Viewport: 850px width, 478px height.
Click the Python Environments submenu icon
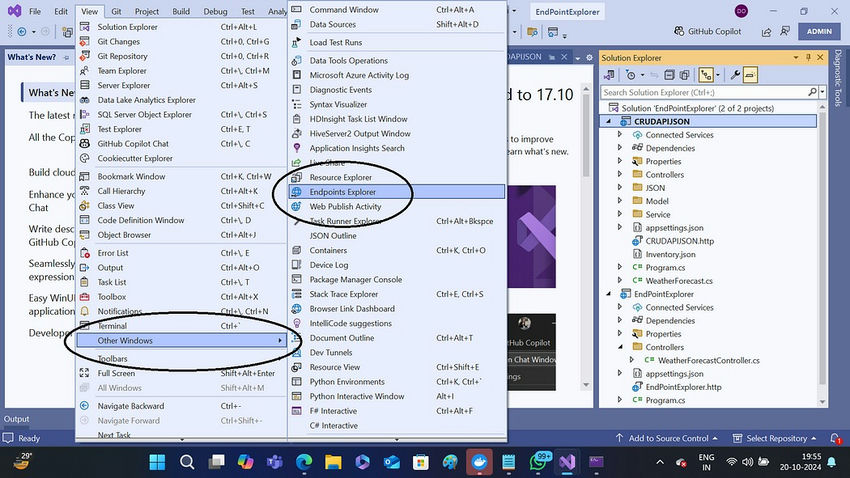point(297,382)
